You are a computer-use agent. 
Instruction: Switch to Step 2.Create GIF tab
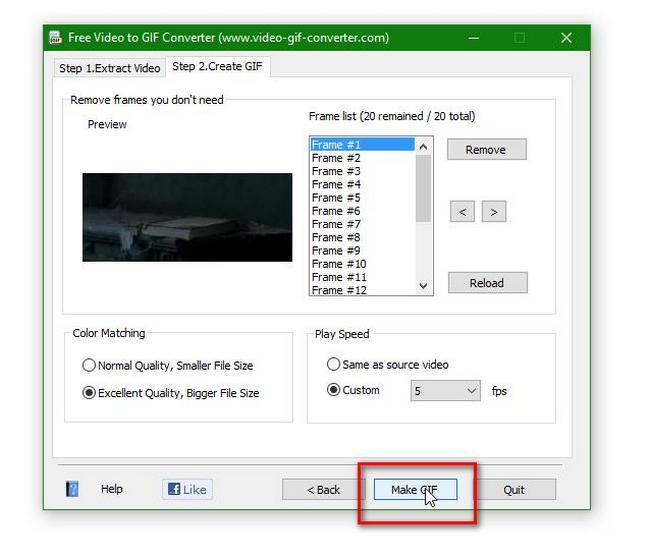[x=218, y=66]
